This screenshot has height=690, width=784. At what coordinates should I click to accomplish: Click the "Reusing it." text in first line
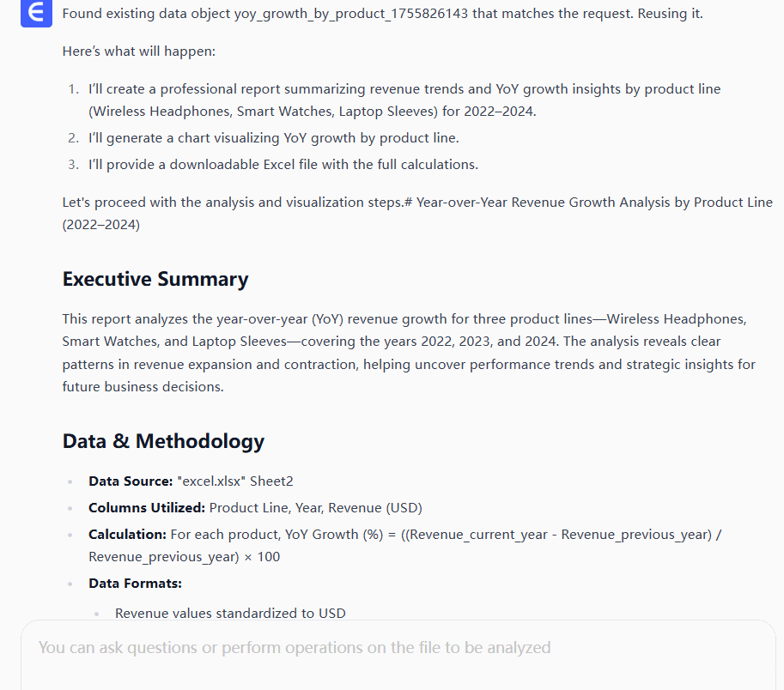670,14
